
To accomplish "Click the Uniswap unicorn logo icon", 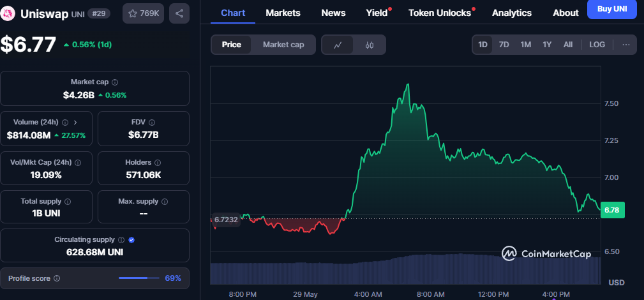I will [8, 13].
